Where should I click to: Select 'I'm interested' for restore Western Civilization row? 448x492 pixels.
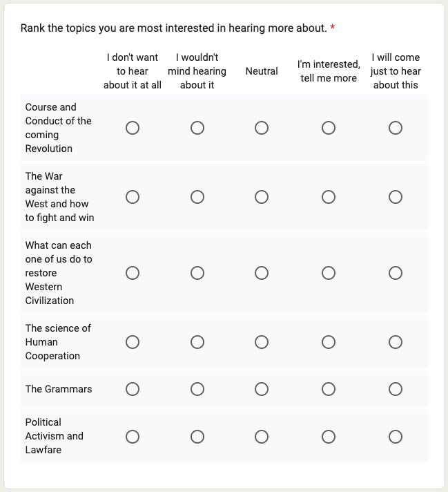329,273
